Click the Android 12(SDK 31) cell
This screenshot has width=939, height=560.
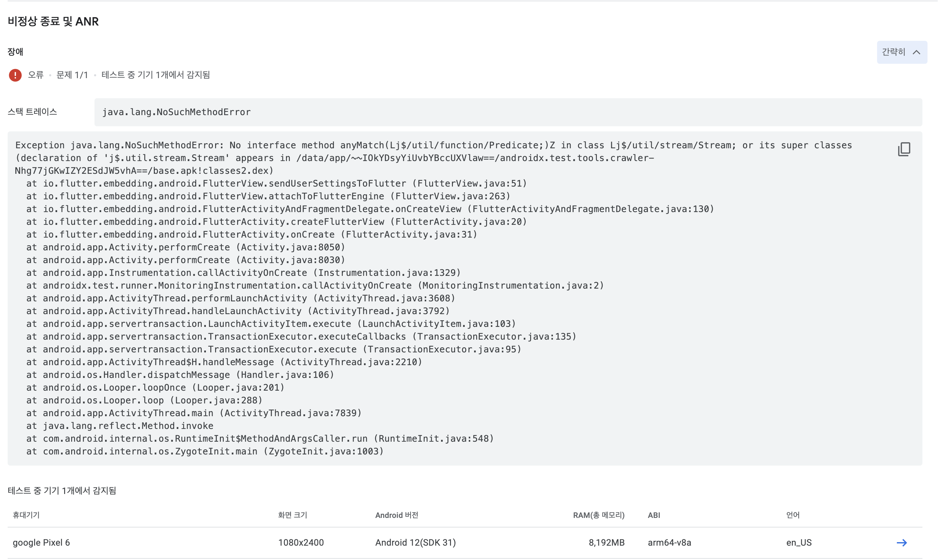415,543
